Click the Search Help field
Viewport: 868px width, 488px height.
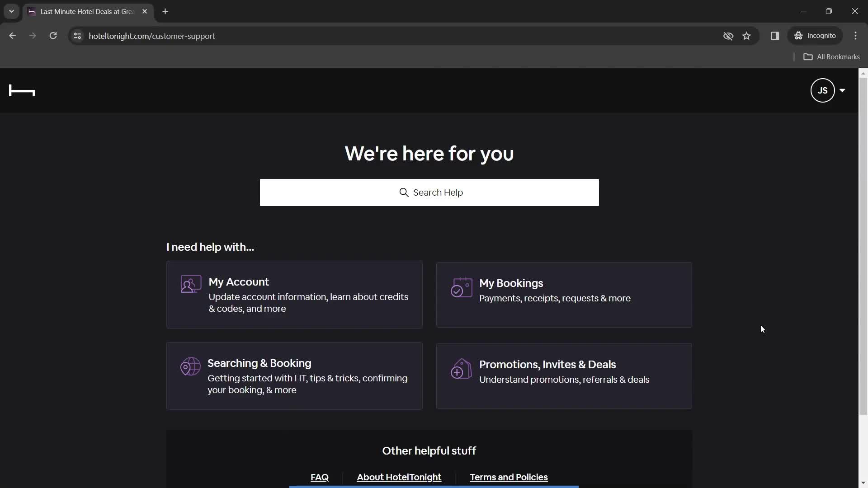click(429, 192)
